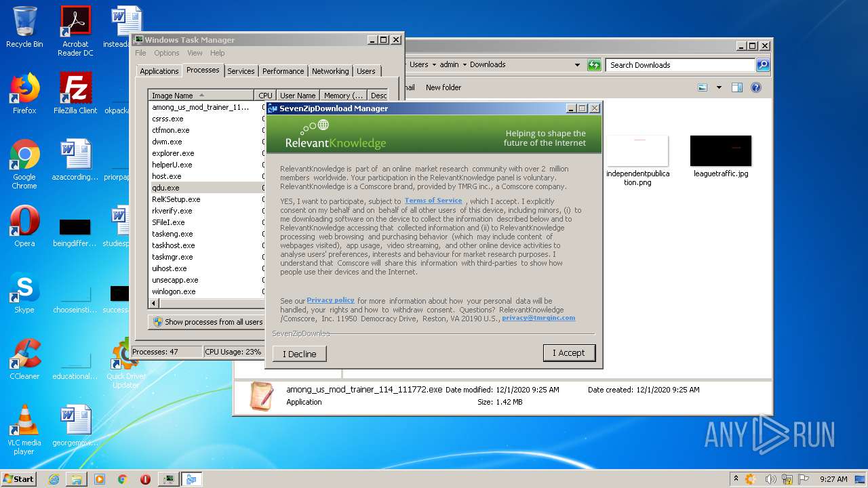Open Google Chrome desktop shortcut
868x488 pixels.
(24, 164)
